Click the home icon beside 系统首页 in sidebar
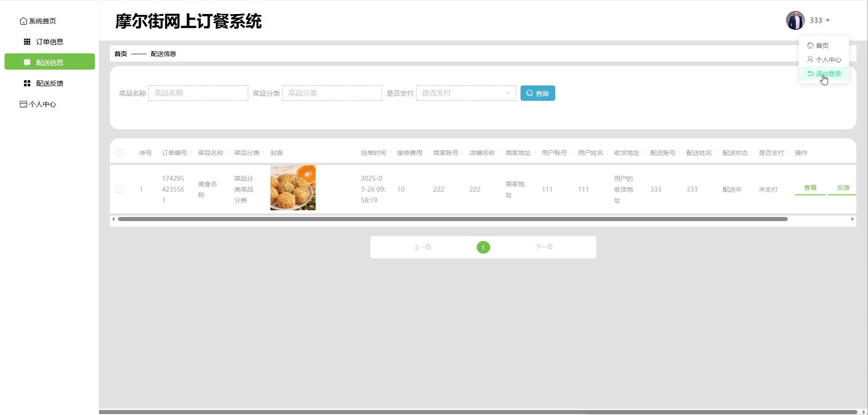The image size is (868, 415). pyautogui.click(x=24, y=21)
